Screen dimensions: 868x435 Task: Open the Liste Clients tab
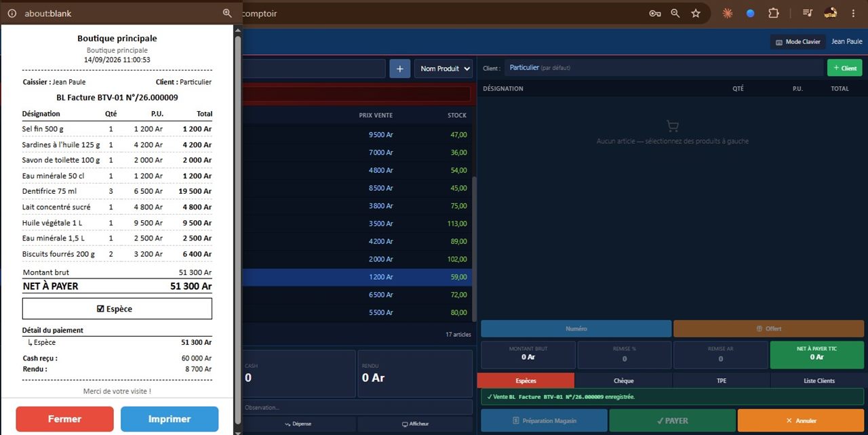coord(819,380)
